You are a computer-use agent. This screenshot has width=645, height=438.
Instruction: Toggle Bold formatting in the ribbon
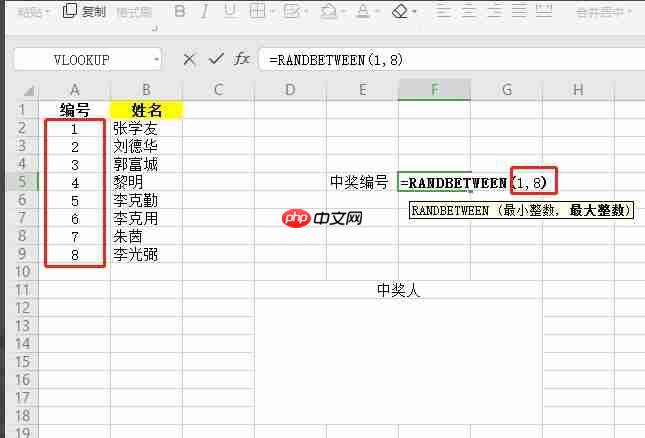click(x=180, y=12)
